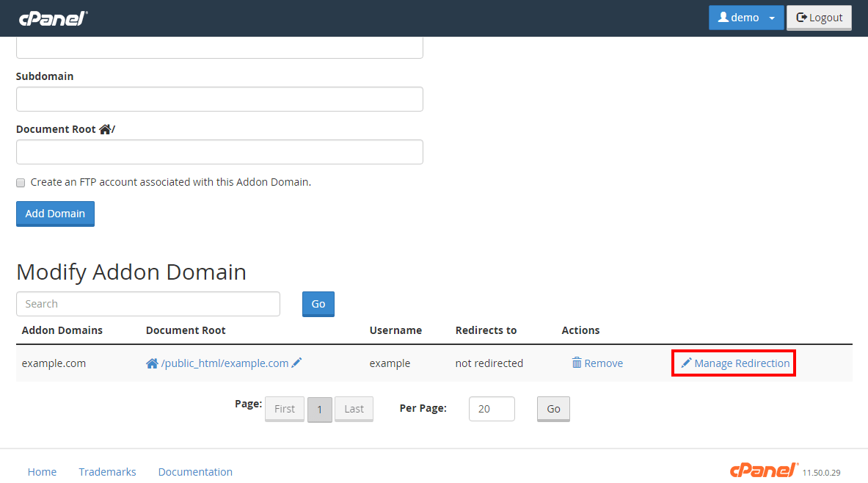The image size is (868, 483).
Task: Click the version number 11.50.0.29
Action: pyautogui.click(x=822, y=473)
